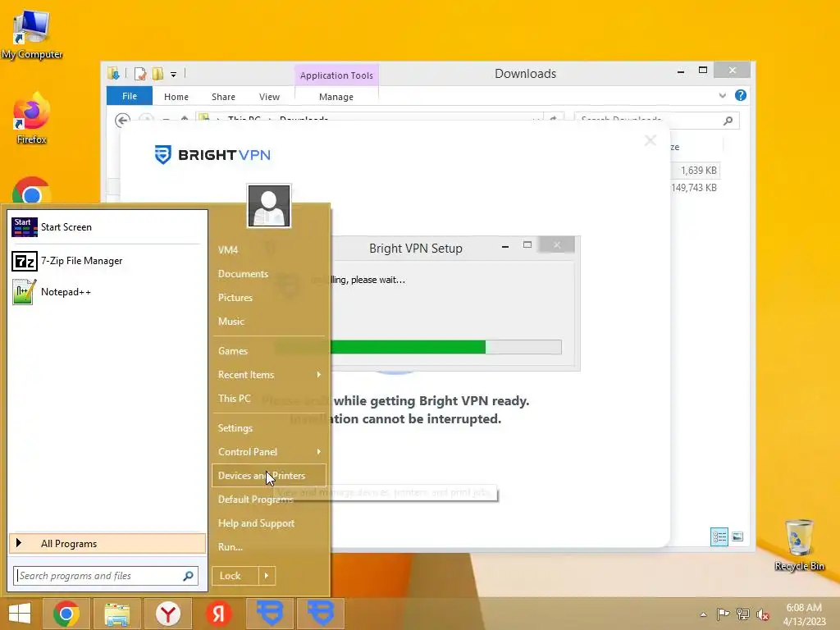Launch Firefox from the desktop shortcut

(x=31, y=119)
